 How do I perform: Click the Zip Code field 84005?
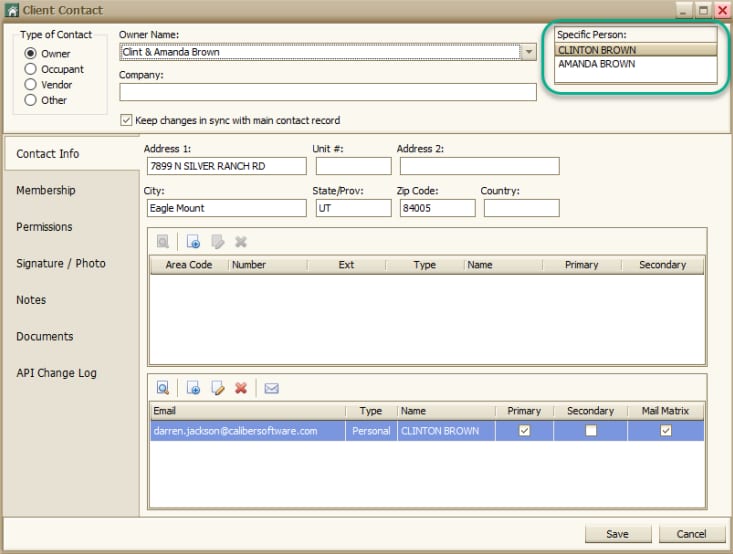438,208
